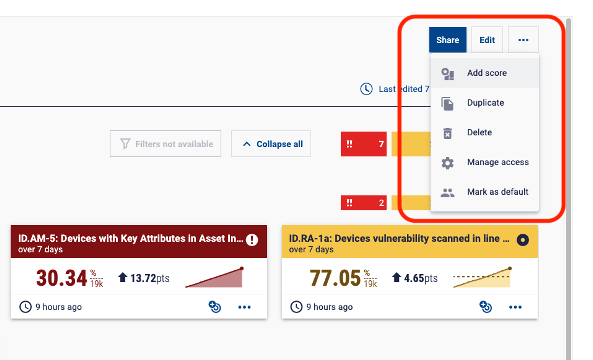The height and width of the screenshot is (360, 593).
Task: Click the red alert badge showing 7
Action: coord(364,144)
